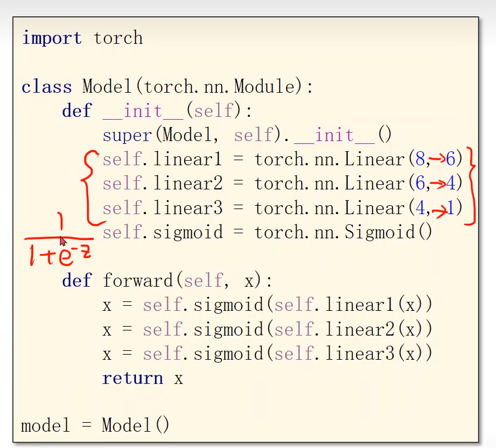Click the self.sigmoid = torch.nn.Sigmoid() line
Viewport: 496px width, 448px height.
[x=267, y=232]
